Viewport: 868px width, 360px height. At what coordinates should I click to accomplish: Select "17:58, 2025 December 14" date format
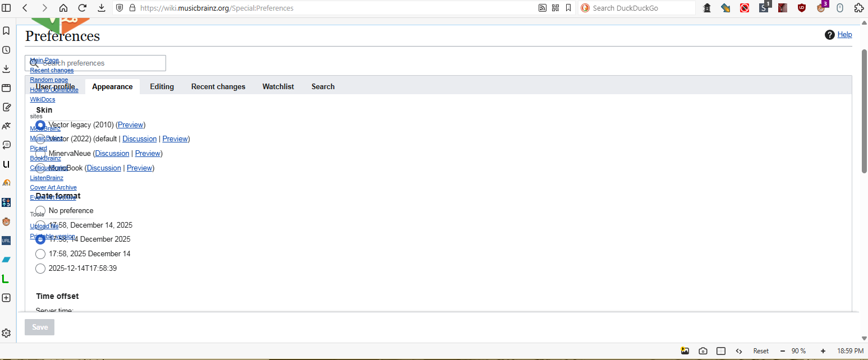pyautogui.click(x=40, y=254)
